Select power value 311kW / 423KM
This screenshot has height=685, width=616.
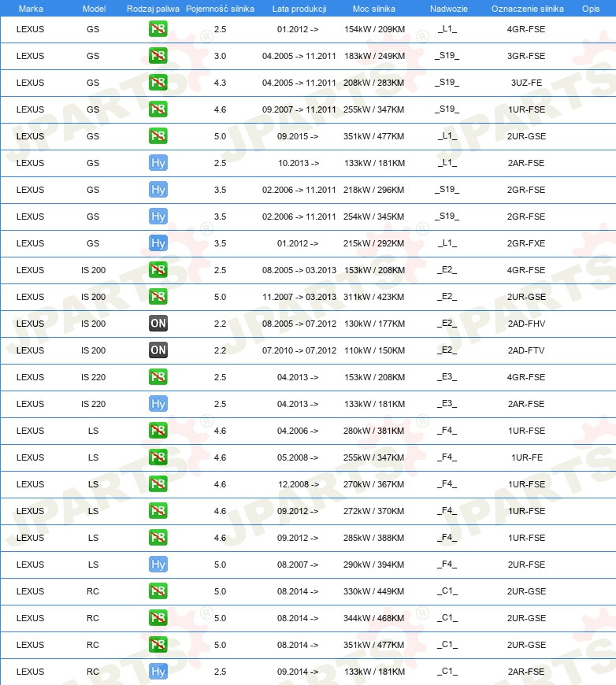(374, 297)
